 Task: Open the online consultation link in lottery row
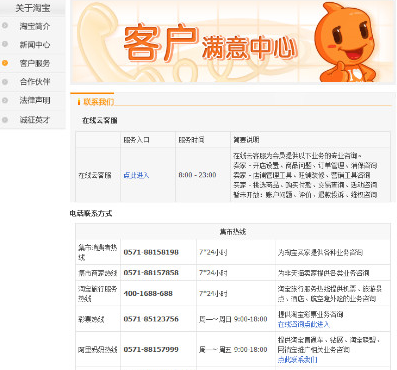(304, 324)
